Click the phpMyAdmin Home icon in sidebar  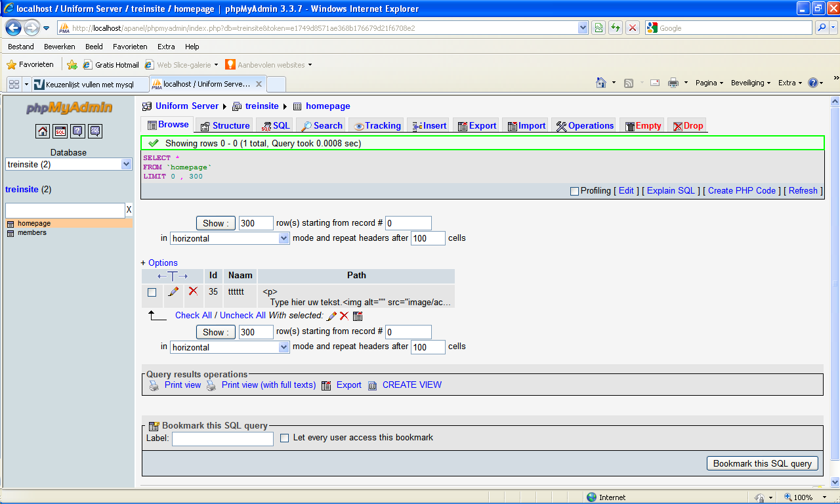[43, 131]
